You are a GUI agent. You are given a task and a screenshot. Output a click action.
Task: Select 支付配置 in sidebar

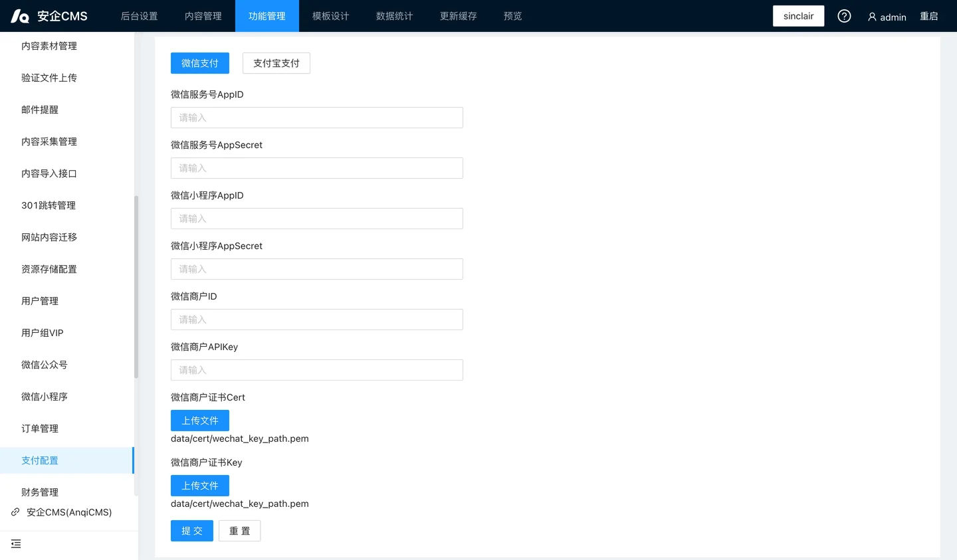66,460
